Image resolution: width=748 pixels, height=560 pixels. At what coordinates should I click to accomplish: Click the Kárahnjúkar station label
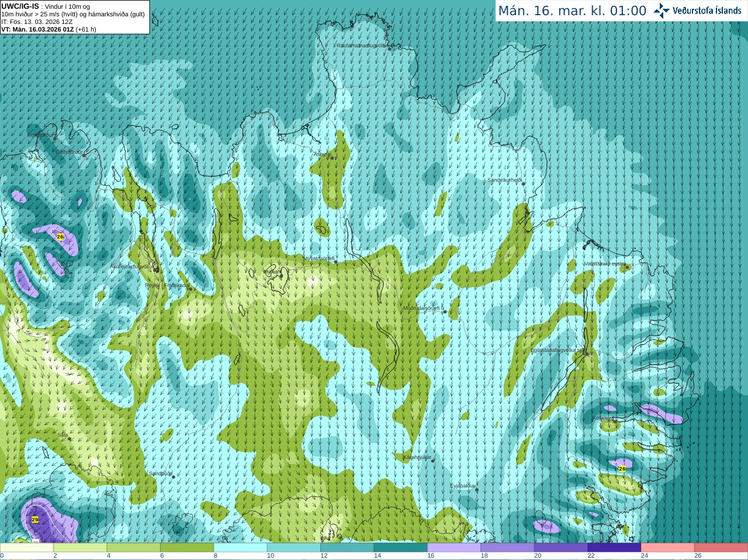click(x=417, y=457)
